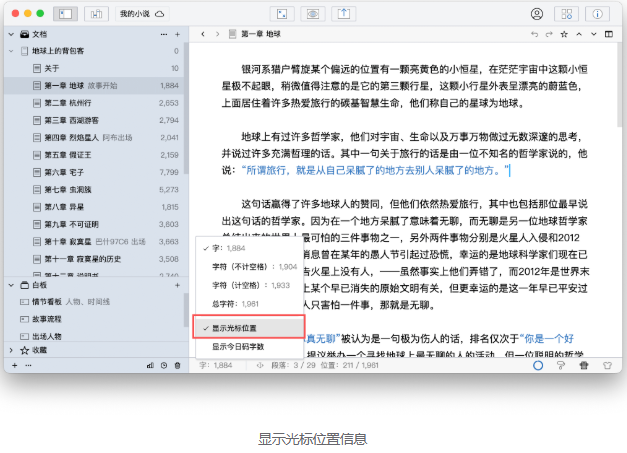Click the 字: 1,884 status bar counter
The height and width of the screenshot is (453, 627).
(216, 365)
